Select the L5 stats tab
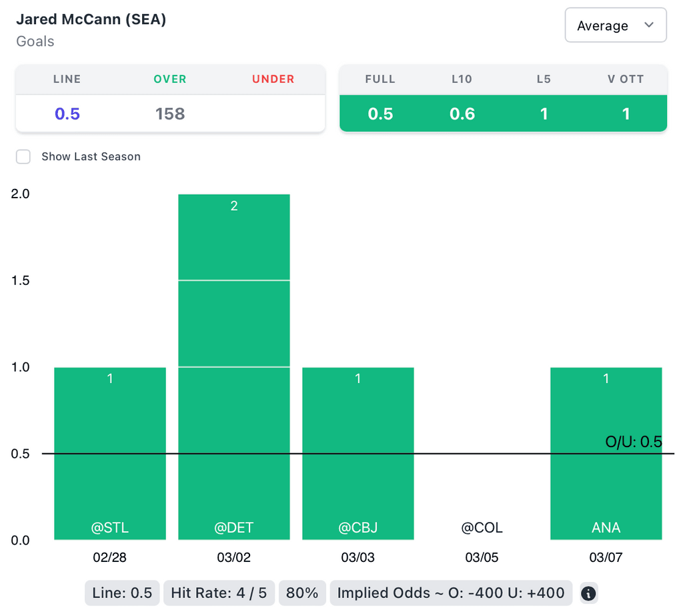Viewport: 683px width, 616px height. [x=544, y=79]
